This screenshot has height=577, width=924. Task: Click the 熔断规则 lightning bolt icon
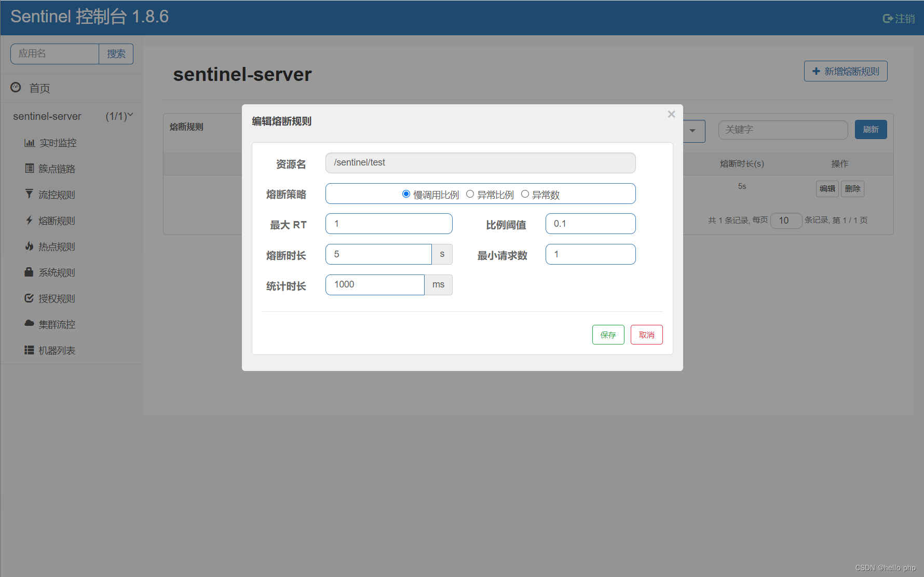(29, 220)
